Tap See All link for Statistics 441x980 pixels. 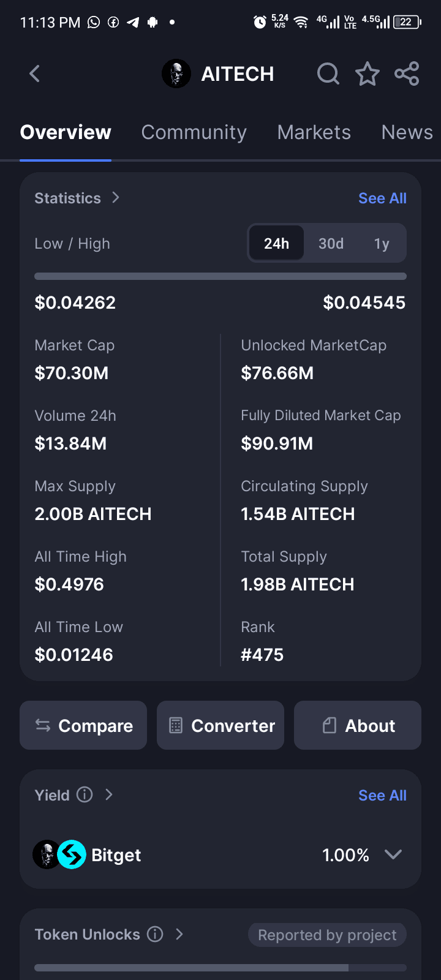382,198
